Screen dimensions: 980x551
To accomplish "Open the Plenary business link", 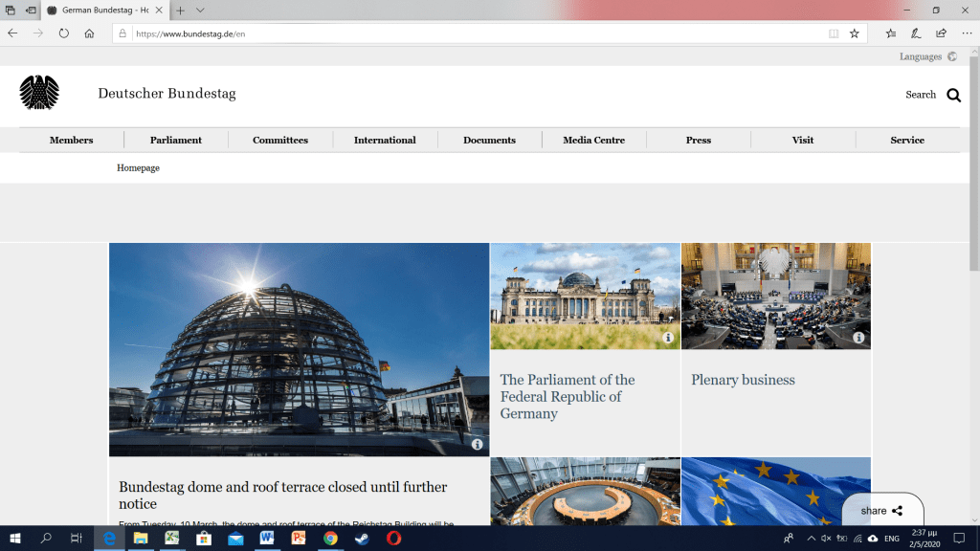I will coord(743,380).
